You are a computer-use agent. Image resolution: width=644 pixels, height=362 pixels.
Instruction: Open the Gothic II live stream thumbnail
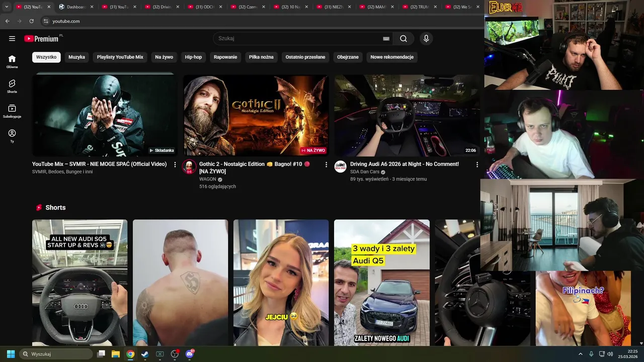(256, 116)
